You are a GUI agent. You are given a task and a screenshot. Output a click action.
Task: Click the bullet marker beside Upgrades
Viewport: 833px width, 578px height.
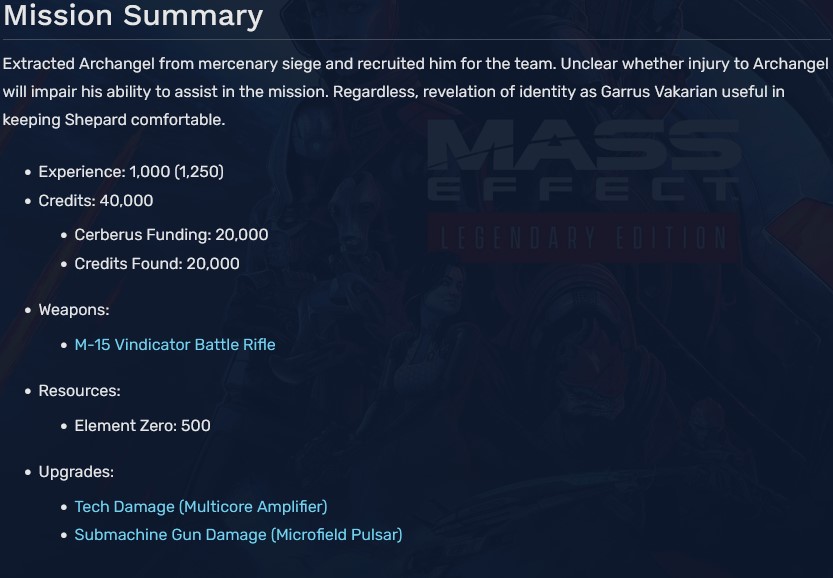point(28,473)
